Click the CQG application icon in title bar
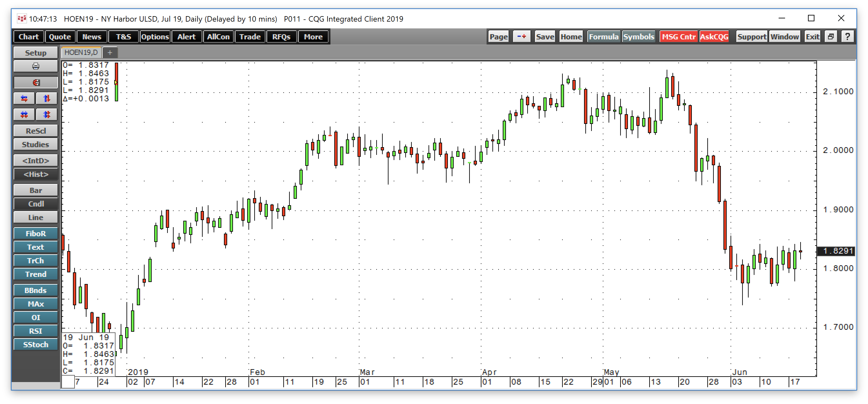Screen dimensions: 868x404 [x=22, y=18]
